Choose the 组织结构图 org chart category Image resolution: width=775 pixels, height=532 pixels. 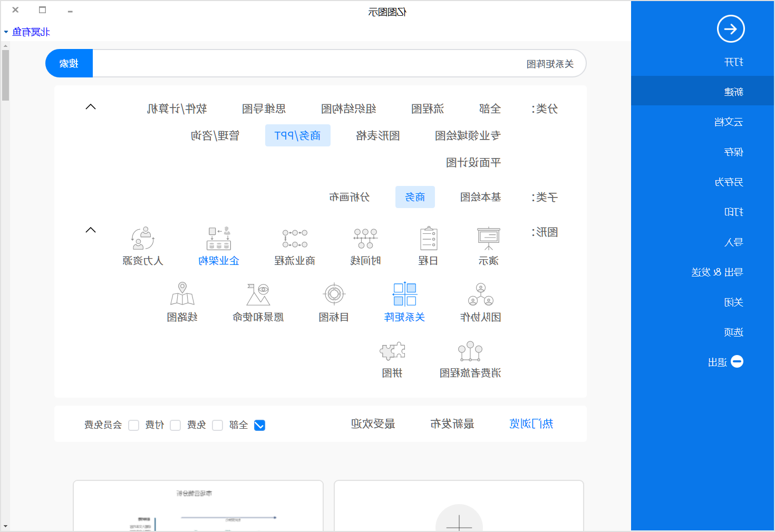[x=348, y=109]
